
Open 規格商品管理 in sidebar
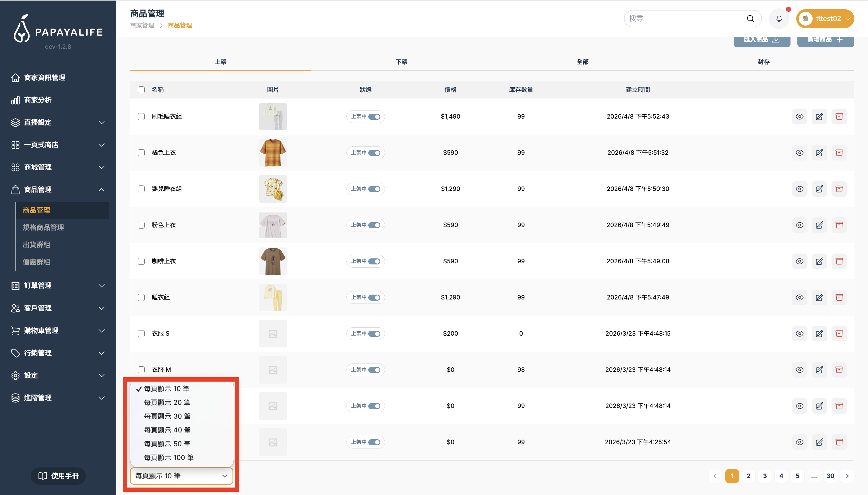(43, 227)
